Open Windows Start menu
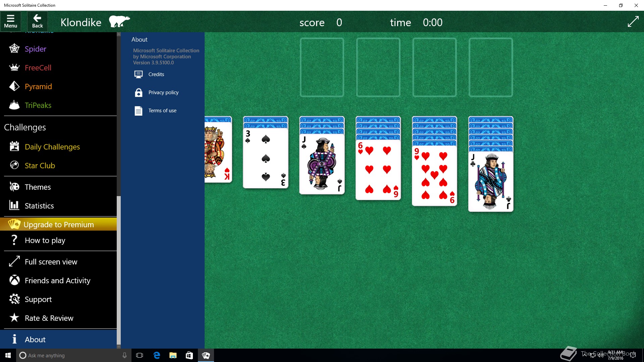Viewport: 644px width, 362px height. pyautogui.click(x=8, y=355)
